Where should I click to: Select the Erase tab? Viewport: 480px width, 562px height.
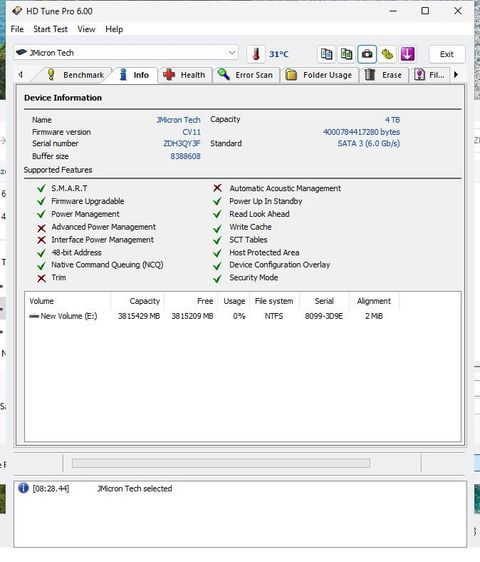point(384,75)
